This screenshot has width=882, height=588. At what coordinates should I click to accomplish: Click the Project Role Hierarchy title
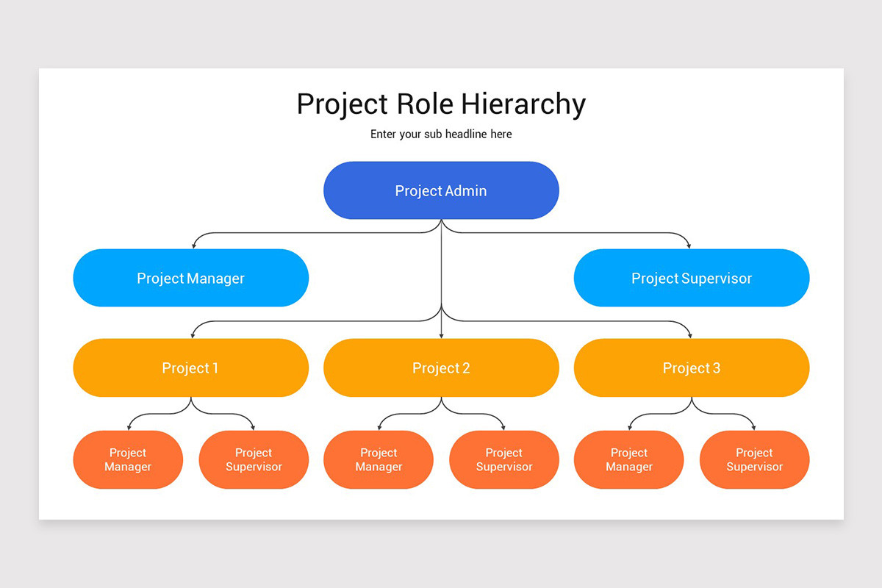pyautogui.click(x=441, y=104)
